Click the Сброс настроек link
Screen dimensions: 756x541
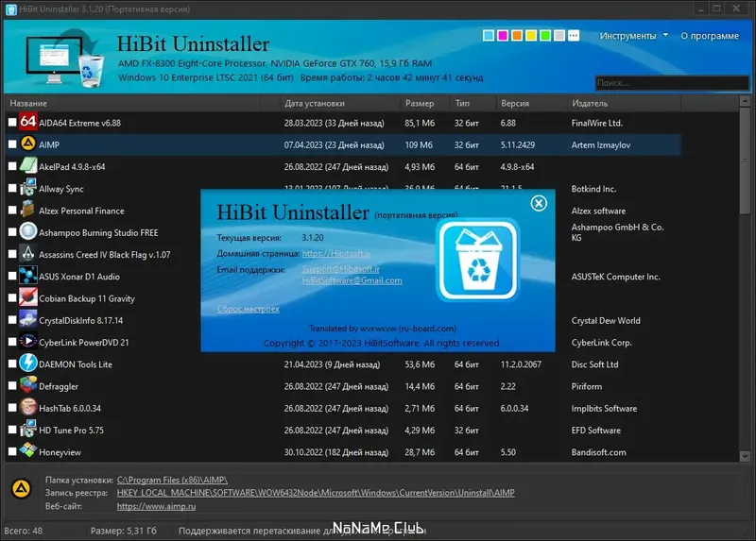tap(248, 309)
